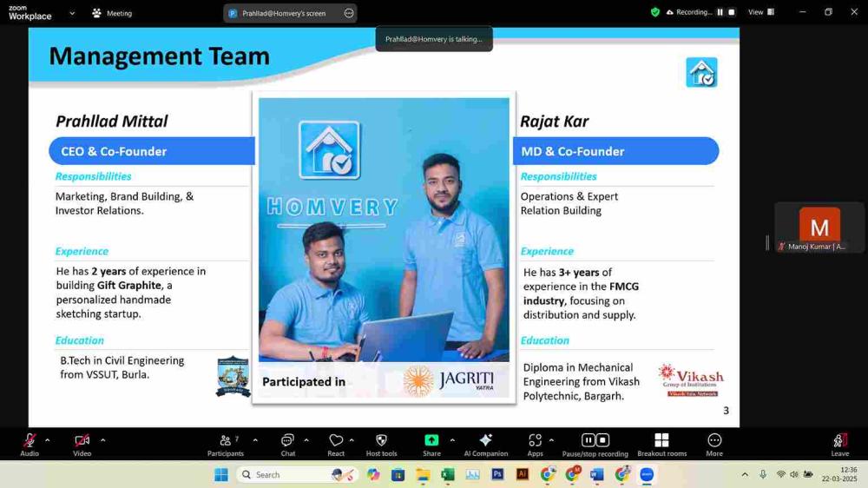Viewport: 868px width, 488px height.
Task: Click the green Share screen icon
Action: (x=431, y=440)
